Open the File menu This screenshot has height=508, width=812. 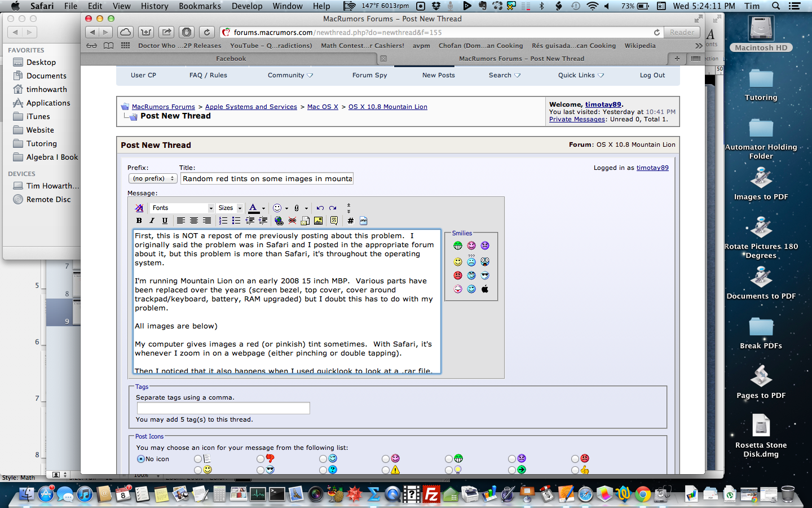[x=71, y=6]
